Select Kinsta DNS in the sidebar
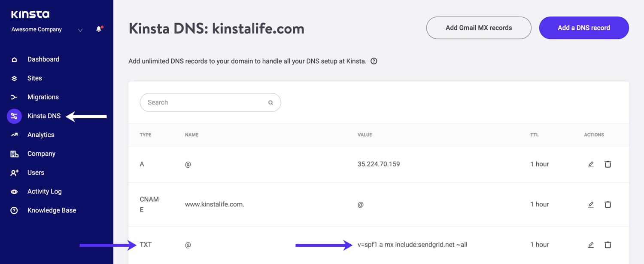Screen dimensions: 644x264 [x=44, y=116]
